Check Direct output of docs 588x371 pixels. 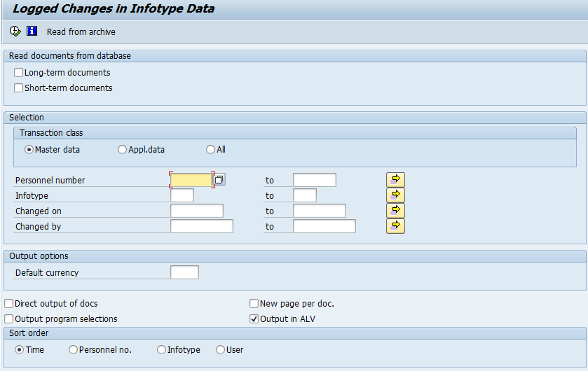click(9, 304)
